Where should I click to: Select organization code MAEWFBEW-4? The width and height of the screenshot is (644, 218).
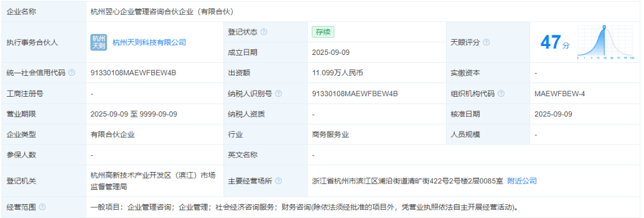(559, 93)
